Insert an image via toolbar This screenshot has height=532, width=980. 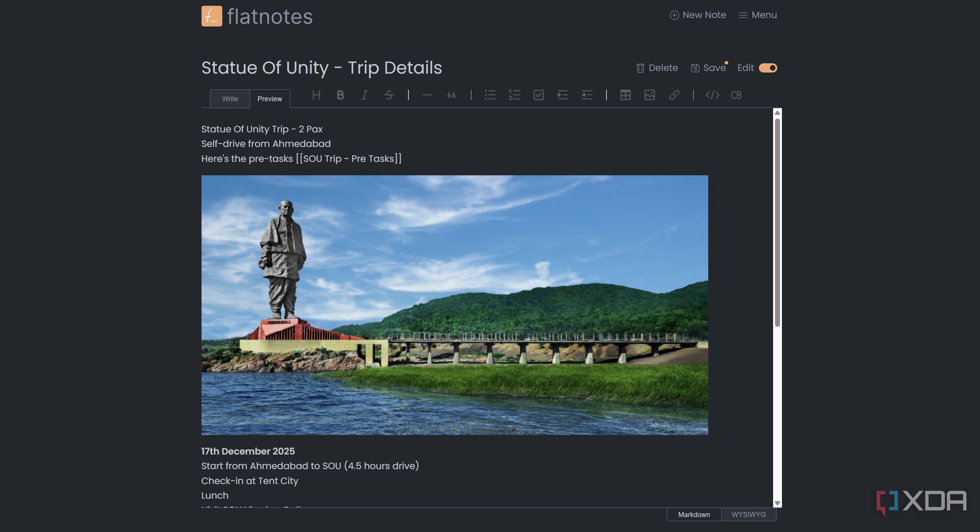(x=649, y=95)
